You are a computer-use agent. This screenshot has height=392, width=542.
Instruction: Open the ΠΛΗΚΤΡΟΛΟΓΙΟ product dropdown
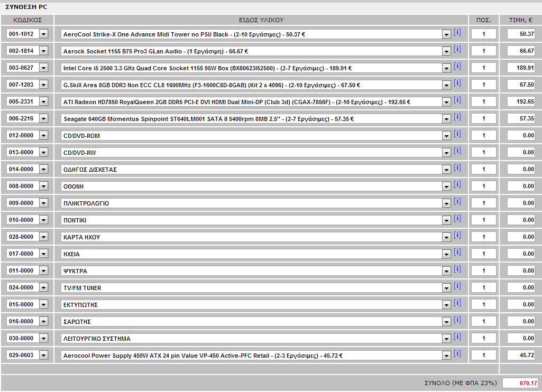click(x=446, y=203)
